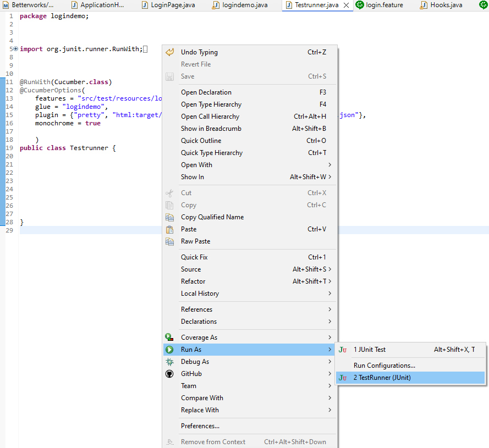Open the Debug As submenu
Screen dimensions: 489x448
coord(250,362)
